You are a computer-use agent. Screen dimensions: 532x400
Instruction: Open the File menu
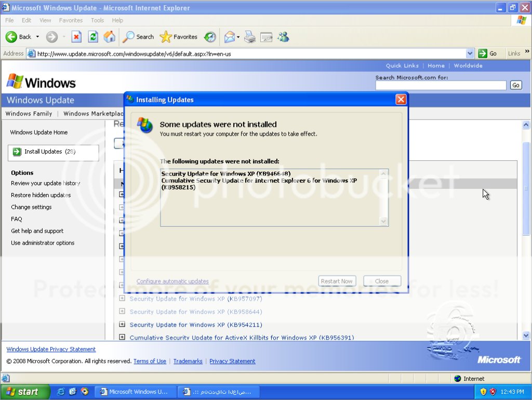click(x=9, y=20)
